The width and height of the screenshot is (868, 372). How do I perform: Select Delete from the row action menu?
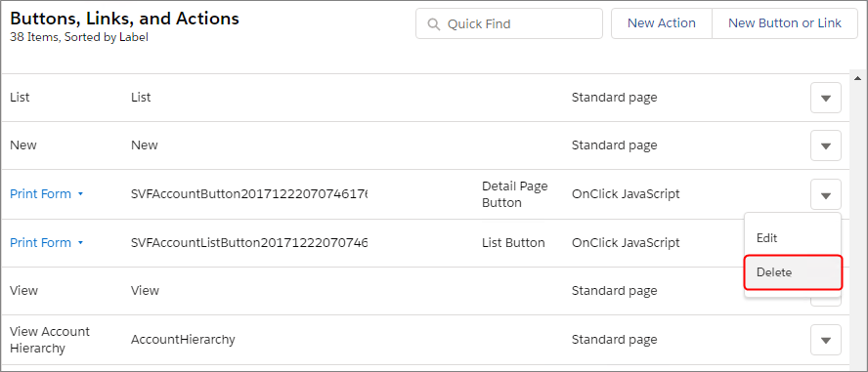[793, 272]
